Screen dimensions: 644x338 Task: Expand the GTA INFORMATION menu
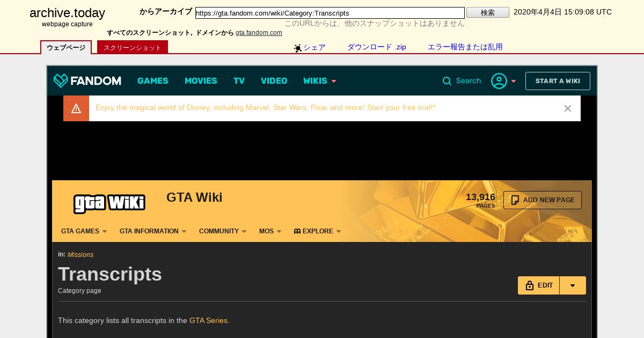pyautogui.click(x=153, y=231)
